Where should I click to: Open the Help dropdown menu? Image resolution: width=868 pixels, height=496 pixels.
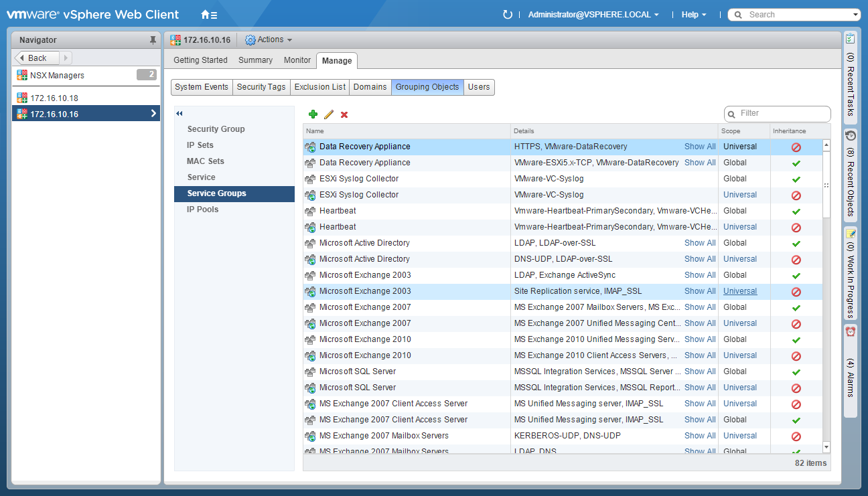coord(693,15)
